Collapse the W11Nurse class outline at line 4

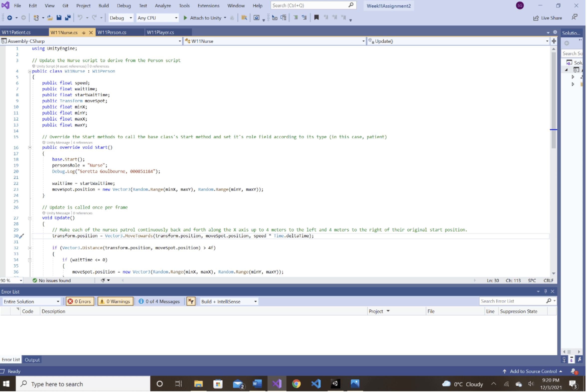coord(30,71)
